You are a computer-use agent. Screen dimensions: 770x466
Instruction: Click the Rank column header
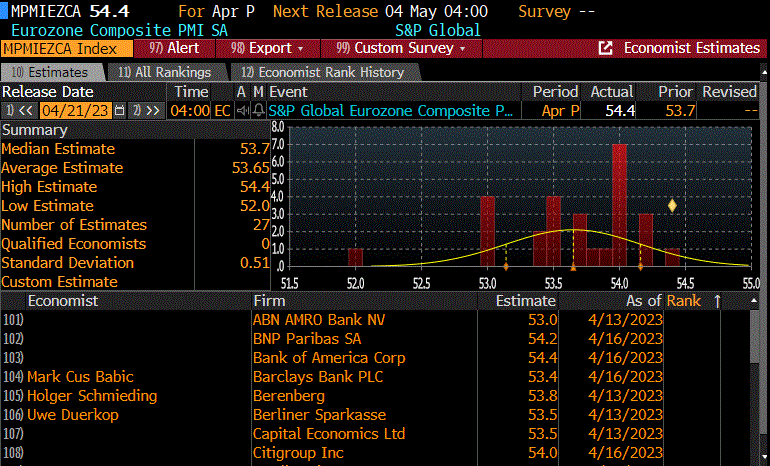(x=684, y=301)
